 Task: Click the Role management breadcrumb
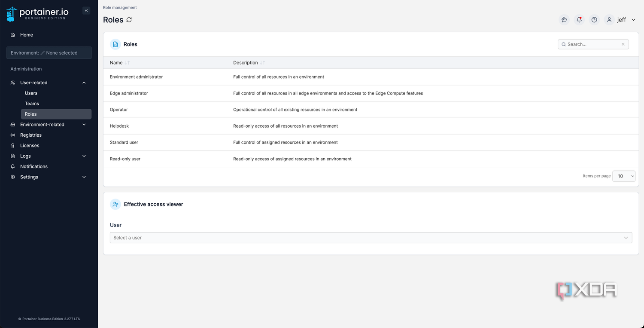(120, 8)
